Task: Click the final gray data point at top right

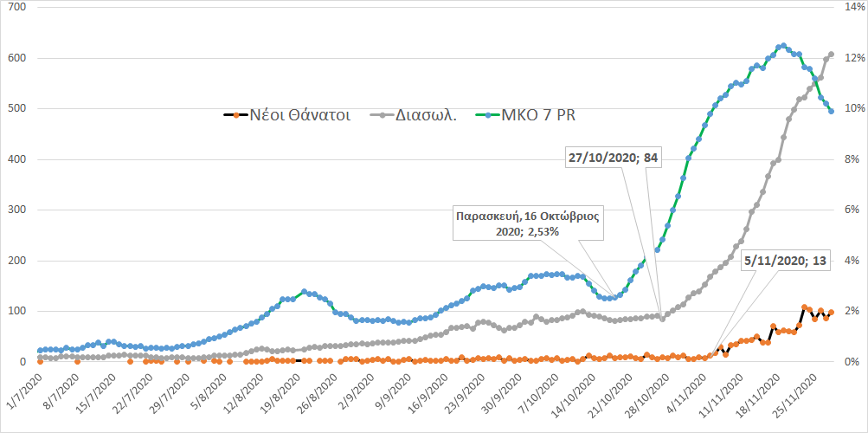Action: pyautogui.click(x=831, y=55)
